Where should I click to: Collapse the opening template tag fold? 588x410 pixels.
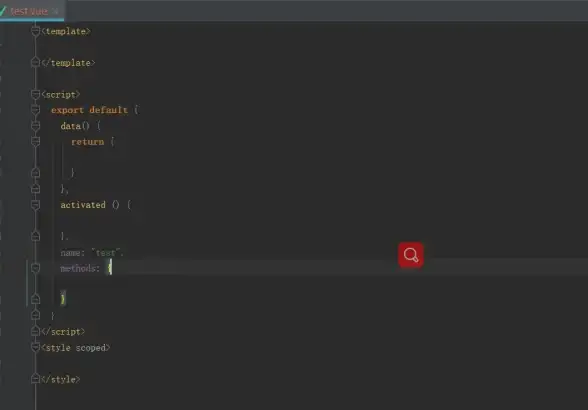point(36,31)
